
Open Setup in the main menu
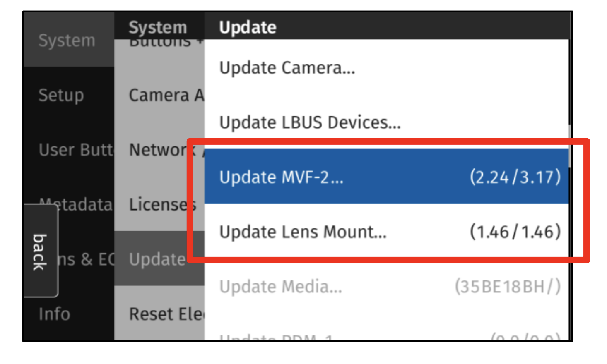click(61, 95)
